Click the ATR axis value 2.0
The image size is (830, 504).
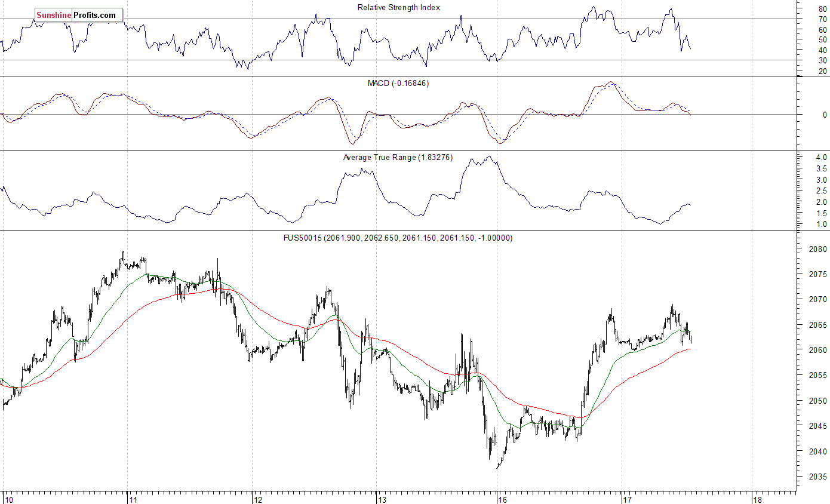tap(821, 202)
